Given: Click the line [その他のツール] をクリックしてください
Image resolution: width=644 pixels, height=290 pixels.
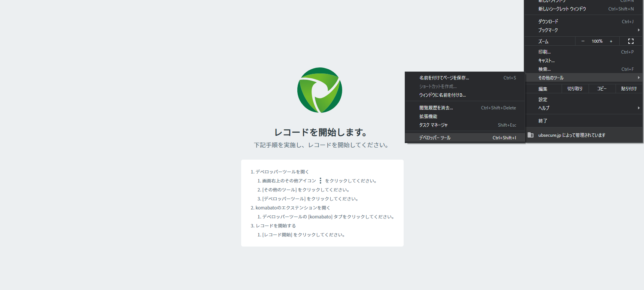Looking at the screenshot, I should 303,190.
